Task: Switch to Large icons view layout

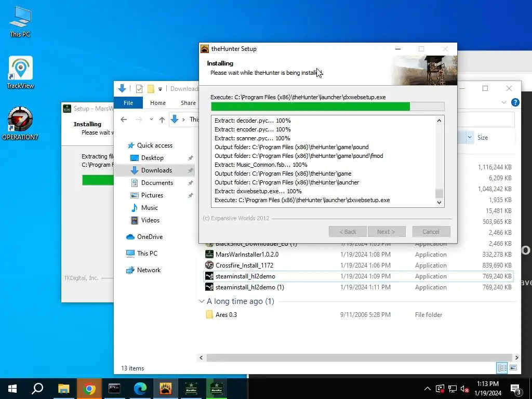Action: pyautogui.click(x=513, y=368)
